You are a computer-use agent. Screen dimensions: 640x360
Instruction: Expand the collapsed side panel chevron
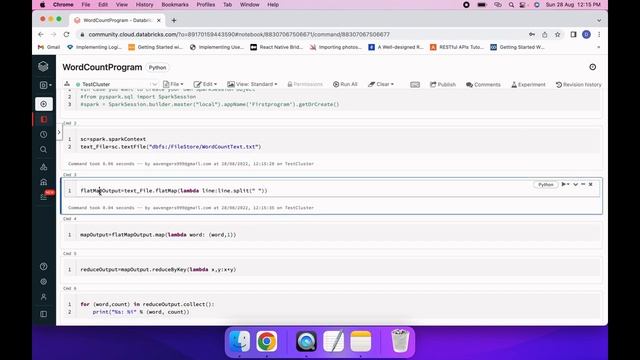point(59,132)
